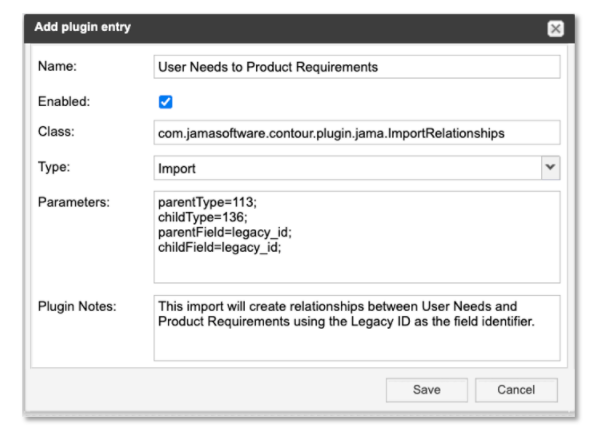Click inside the Plugin Notes text area
The width and height of the screenshot is (606, 433).
(357, 328)
